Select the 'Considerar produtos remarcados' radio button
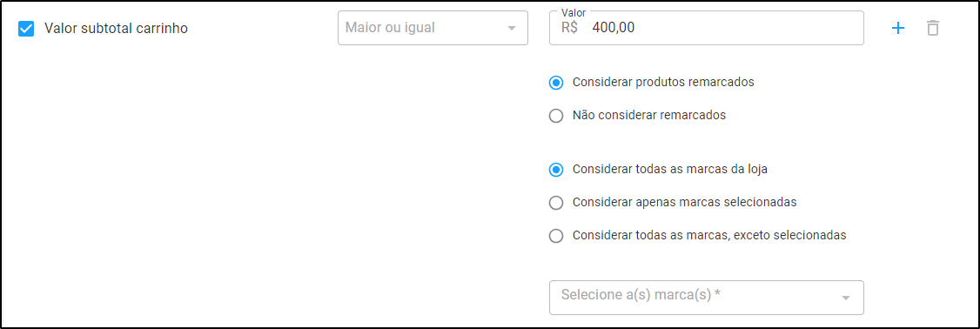Viewport: 980px width, 329px height. (x=555, y=83)
